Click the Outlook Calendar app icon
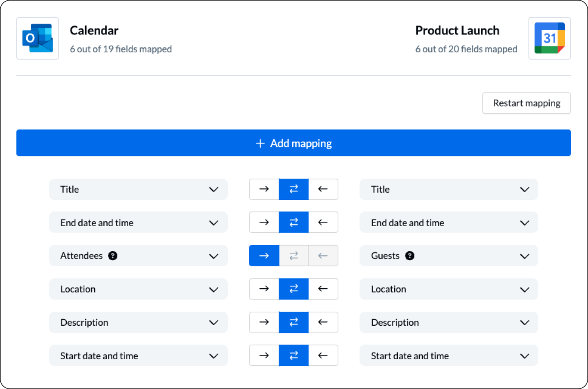The image size is (588, 389). tap(37, 38)
